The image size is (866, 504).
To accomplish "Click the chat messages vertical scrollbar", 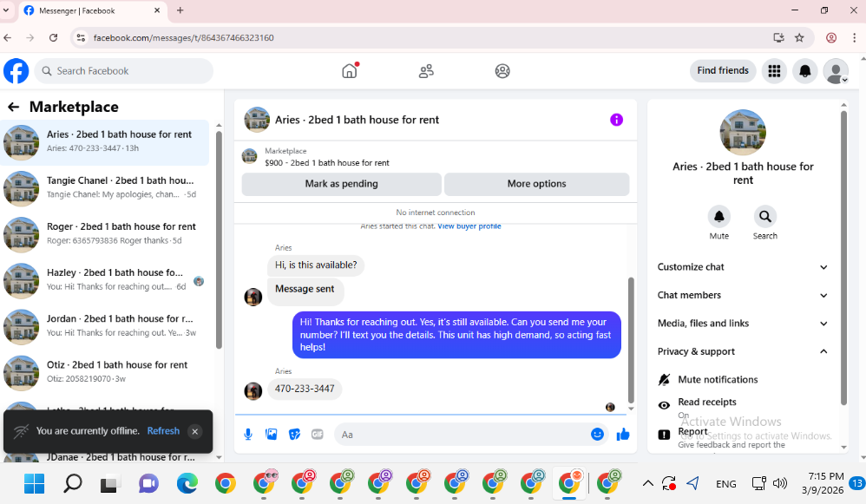I will pyautogui.click(x=631, y=339).
